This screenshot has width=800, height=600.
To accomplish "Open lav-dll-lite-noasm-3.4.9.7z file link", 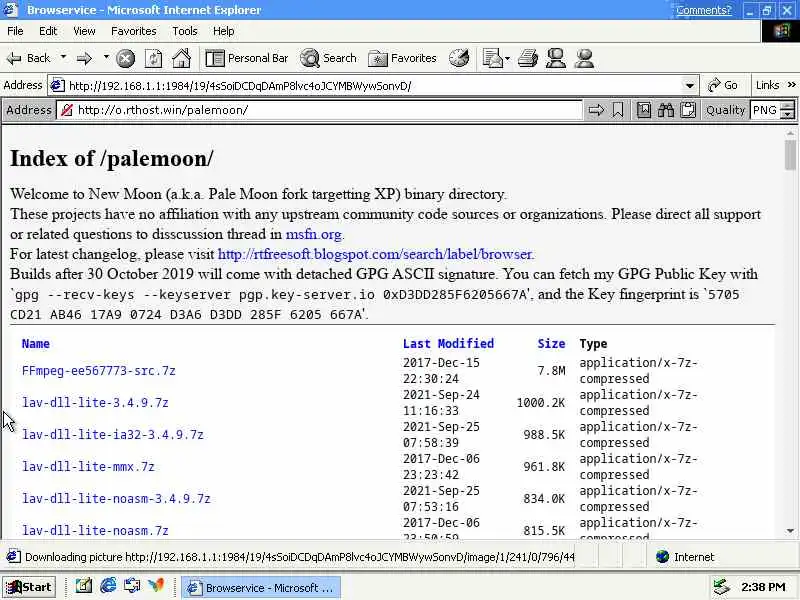I will (116, 498).
